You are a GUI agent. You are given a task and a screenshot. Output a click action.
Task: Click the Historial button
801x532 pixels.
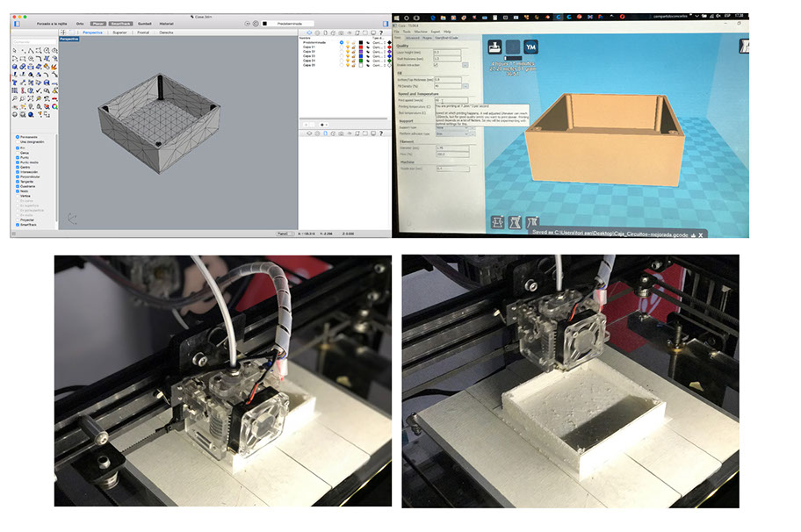point(167,24)
